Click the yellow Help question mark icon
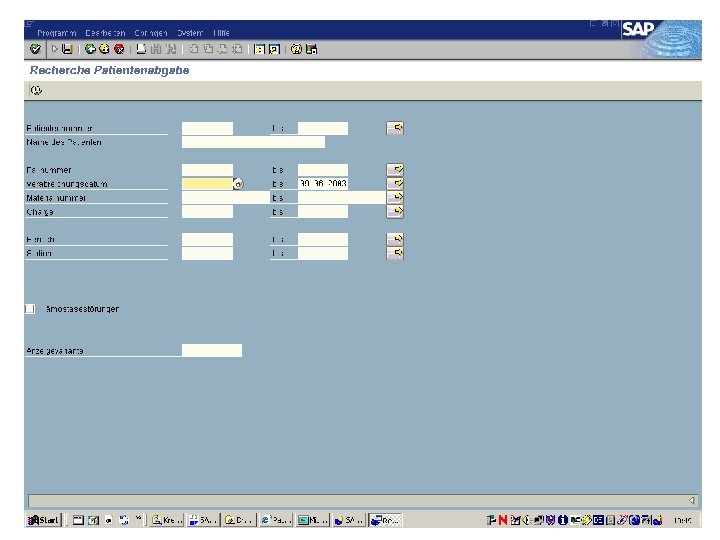720x540 pixels. (x=297, y=49)
